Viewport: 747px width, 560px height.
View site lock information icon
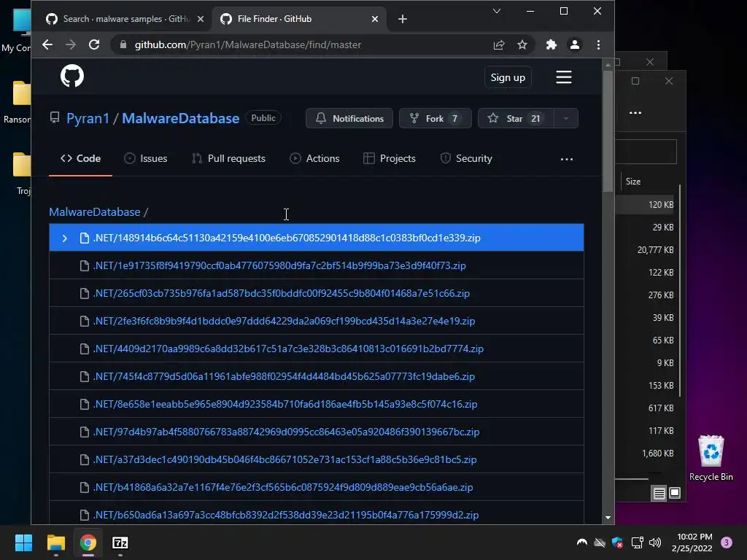point(123,44)
